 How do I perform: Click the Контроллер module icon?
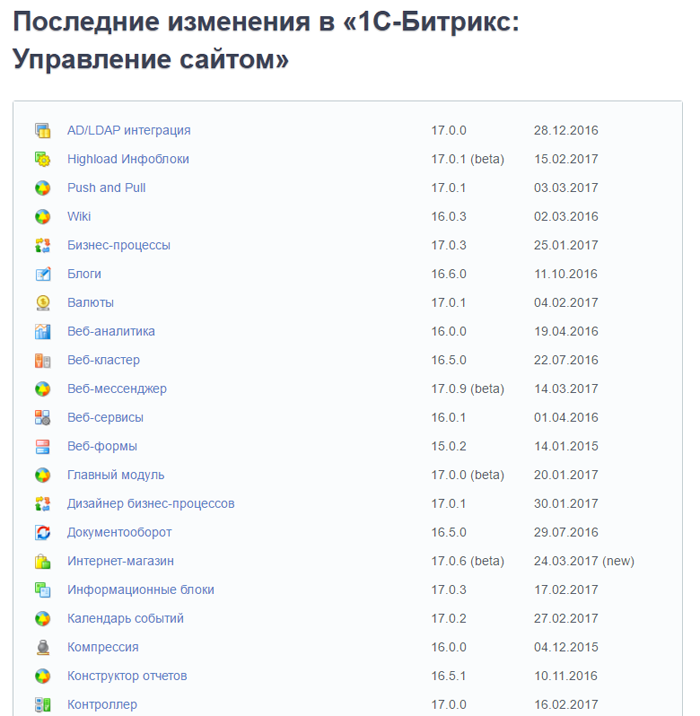(43, 705)
